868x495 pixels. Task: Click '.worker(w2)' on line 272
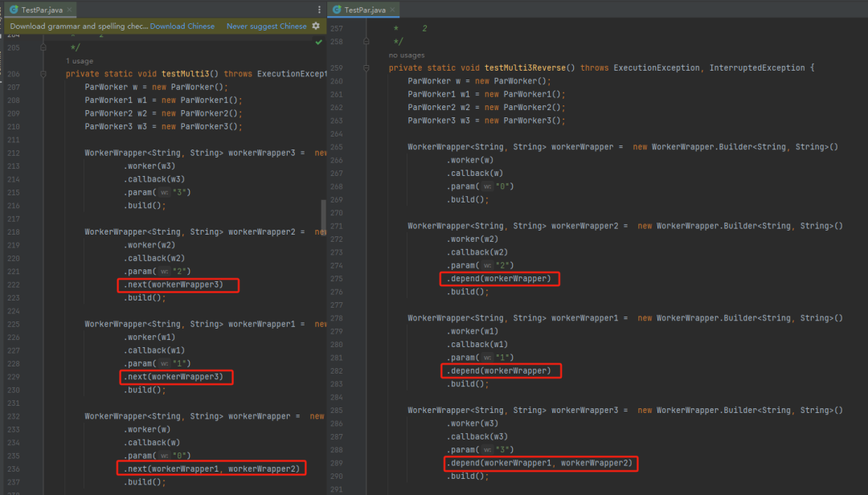473,239
